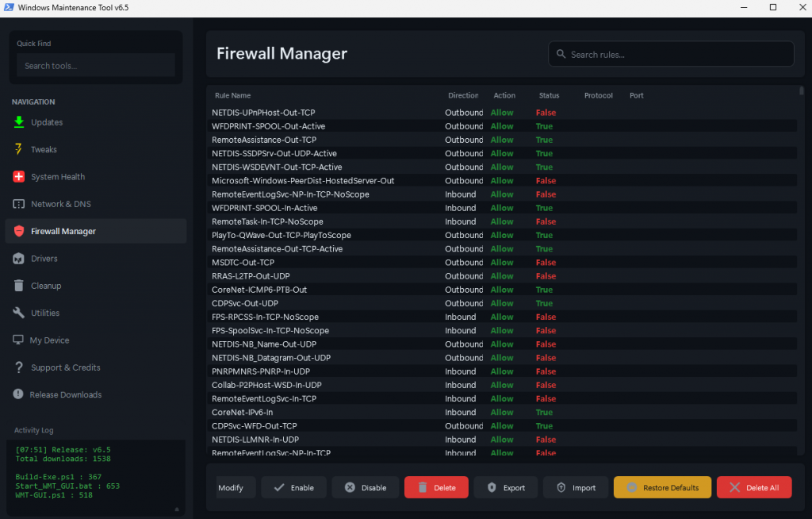Click the lightning bolt Tweaks icon
This screenshot has width=812, height=519.
click(x=19, y=149)
